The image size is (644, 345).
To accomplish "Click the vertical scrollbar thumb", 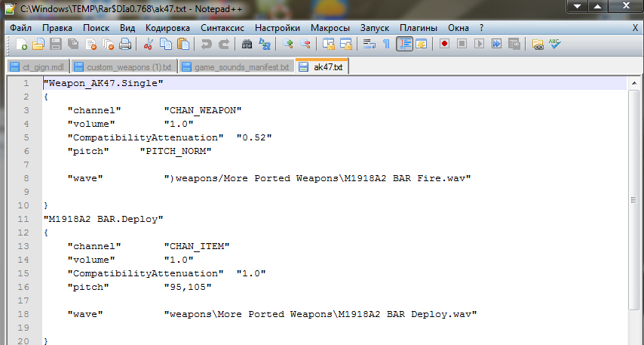I will point(634,200).
